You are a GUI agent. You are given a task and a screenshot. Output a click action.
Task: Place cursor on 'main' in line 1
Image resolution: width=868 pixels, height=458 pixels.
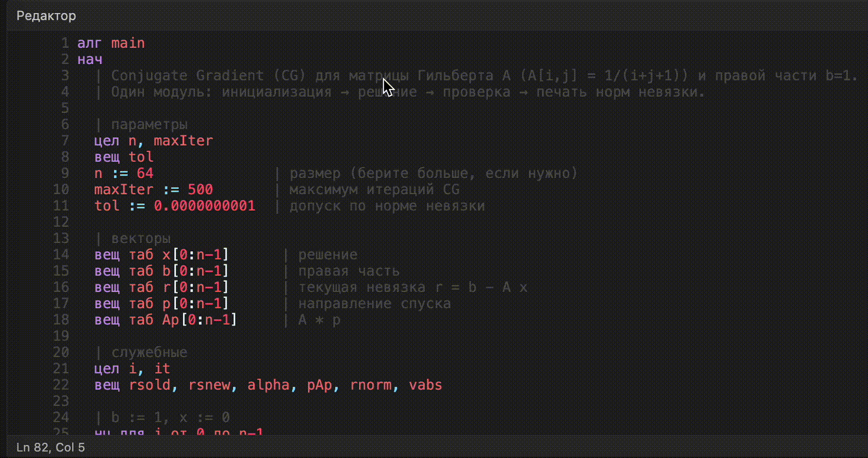tap(128, 43)
